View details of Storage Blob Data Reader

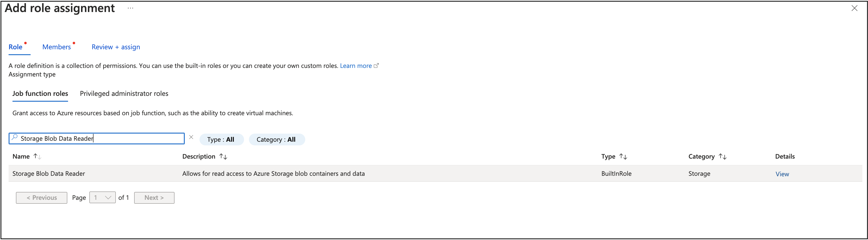pyautogui.click(x=782, y=174)
